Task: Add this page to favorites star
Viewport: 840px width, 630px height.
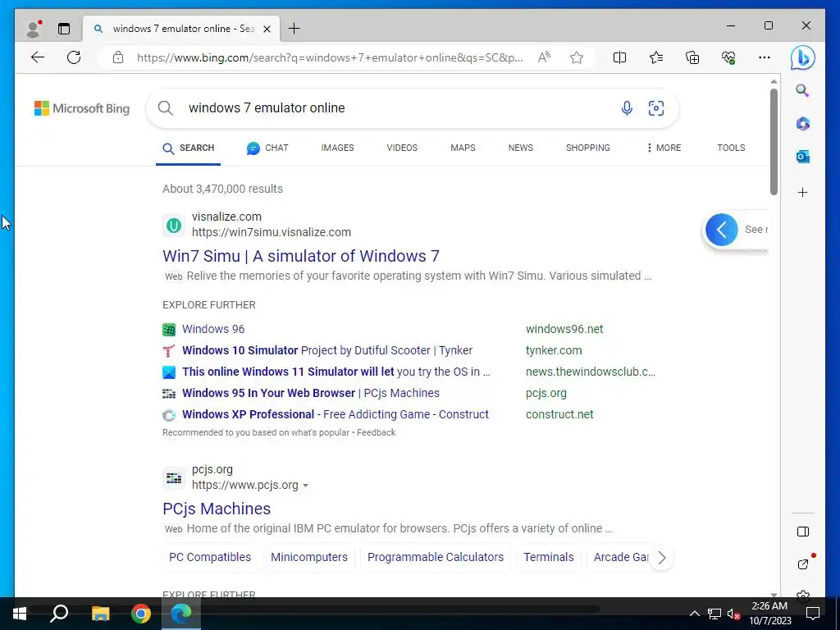Action: 577,57
